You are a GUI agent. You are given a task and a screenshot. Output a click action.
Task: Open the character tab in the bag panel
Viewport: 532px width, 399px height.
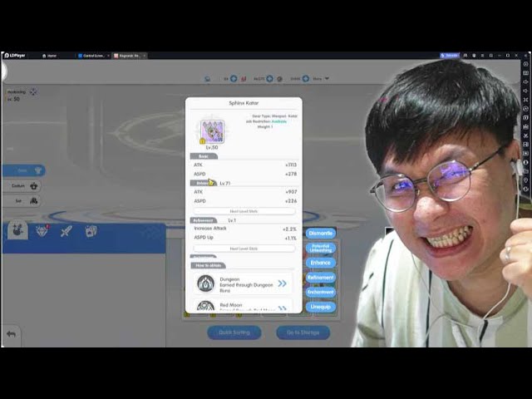pos(17,229)
